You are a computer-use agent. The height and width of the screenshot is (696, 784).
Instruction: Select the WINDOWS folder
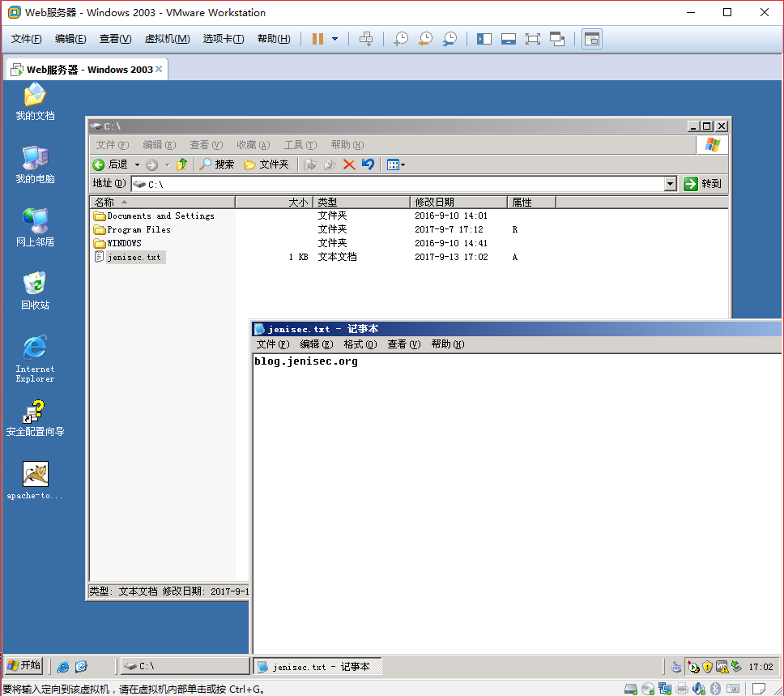pos(118,243)
